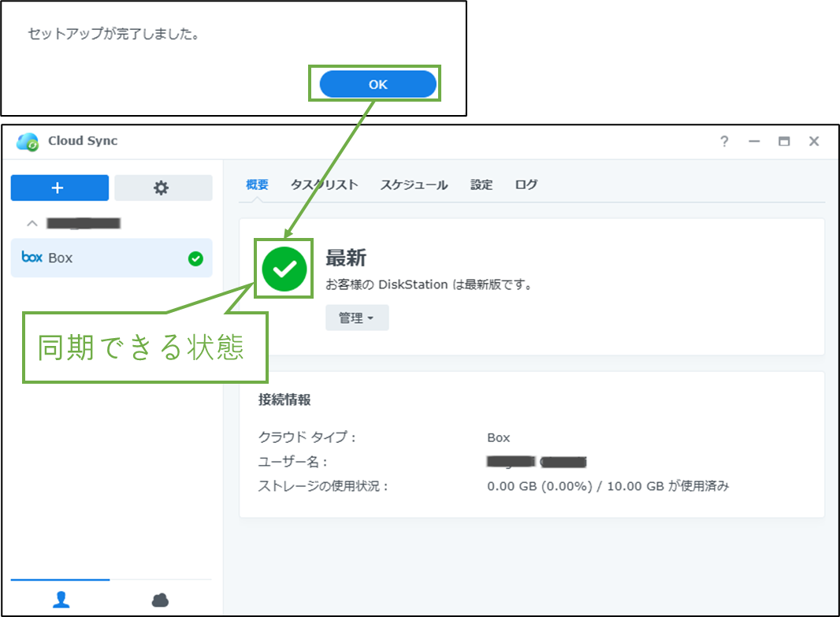The width and height of the screenshot is (840, 617).
Task: Open help using the question mark icon
Action: click(723, 140)
